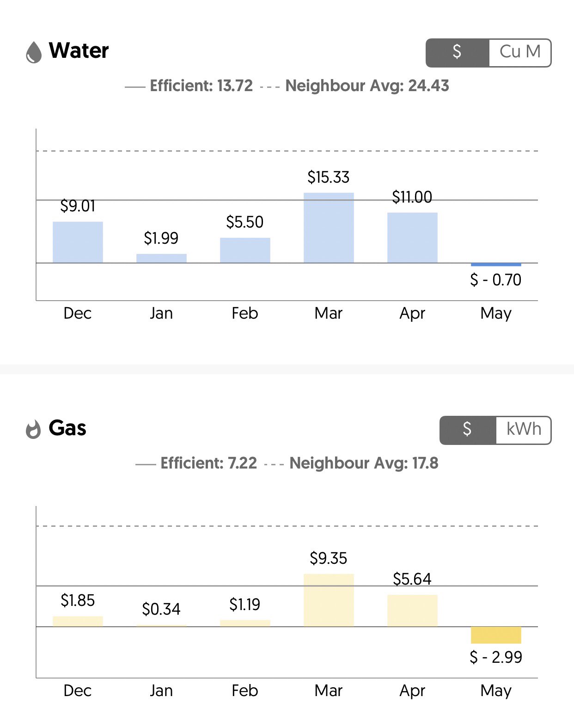
Task: Tap the April water bar
Action: [x=412, y=238]
